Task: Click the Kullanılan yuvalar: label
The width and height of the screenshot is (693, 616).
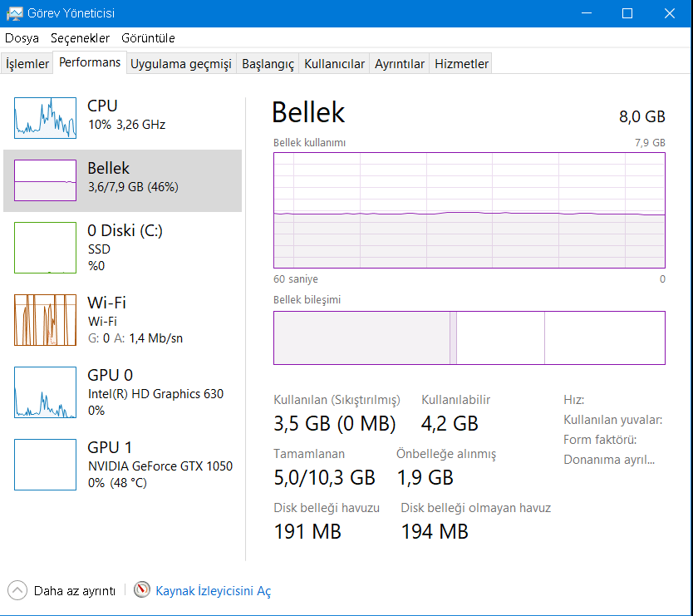Action: [x=612, y=420]
